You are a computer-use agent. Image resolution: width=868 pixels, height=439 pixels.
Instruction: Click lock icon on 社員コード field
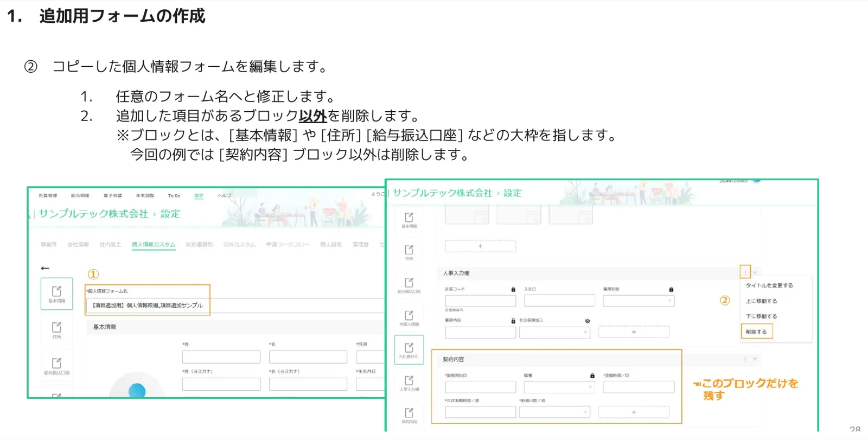pos(513,289)
